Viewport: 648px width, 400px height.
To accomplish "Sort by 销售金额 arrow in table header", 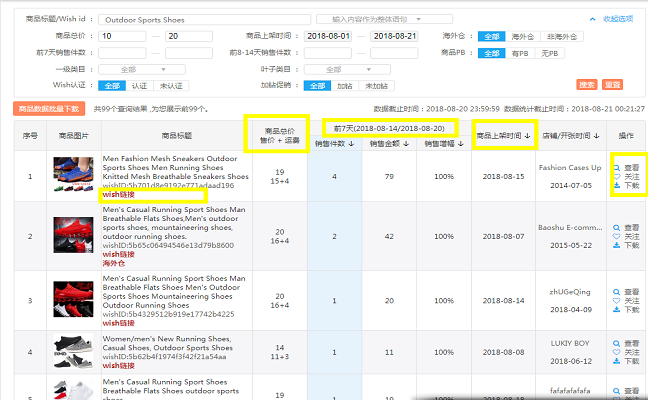I will (x=406, y=144).
